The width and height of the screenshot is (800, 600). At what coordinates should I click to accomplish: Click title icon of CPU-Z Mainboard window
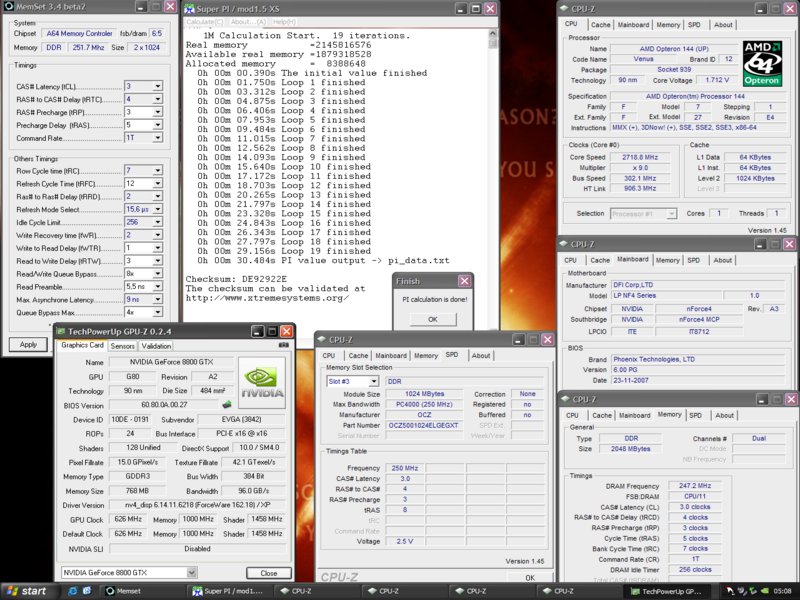coord(564,244)
